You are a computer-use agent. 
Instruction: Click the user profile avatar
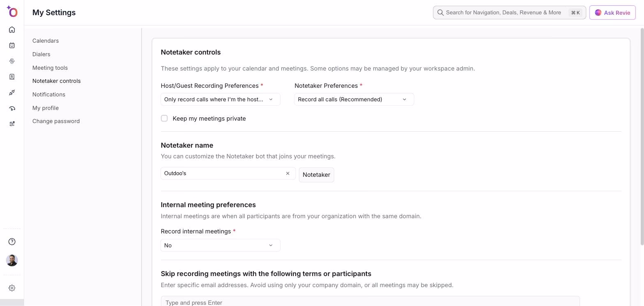tap(12, 260)
